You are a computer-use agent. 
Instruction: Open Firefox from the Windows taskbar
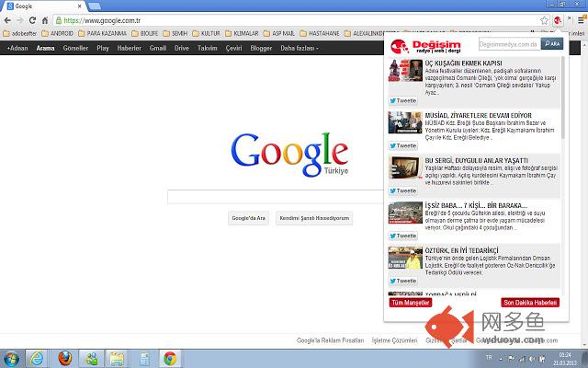[x=64, y=357]
